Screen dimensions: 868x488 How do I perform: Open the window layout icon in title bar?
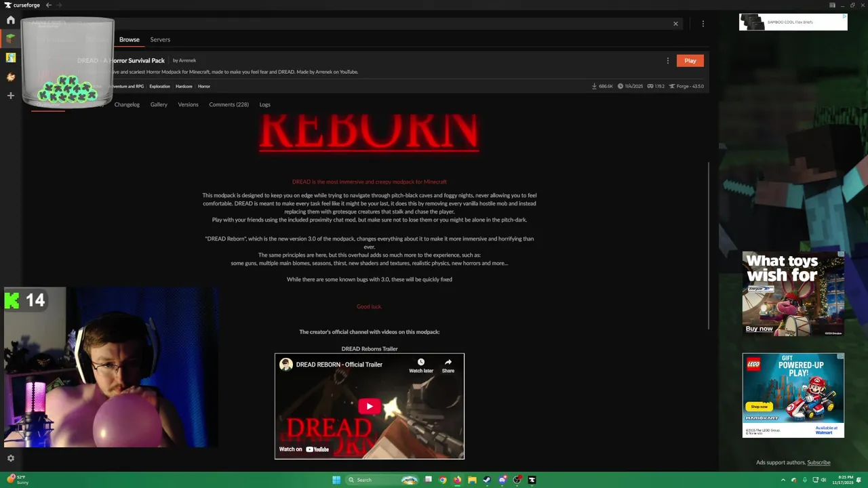point(832,5)
